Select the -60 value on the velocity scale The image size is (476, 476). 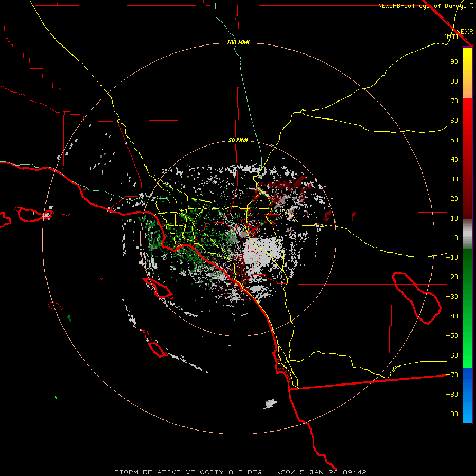pyautogui.click(x=452, y=355)
